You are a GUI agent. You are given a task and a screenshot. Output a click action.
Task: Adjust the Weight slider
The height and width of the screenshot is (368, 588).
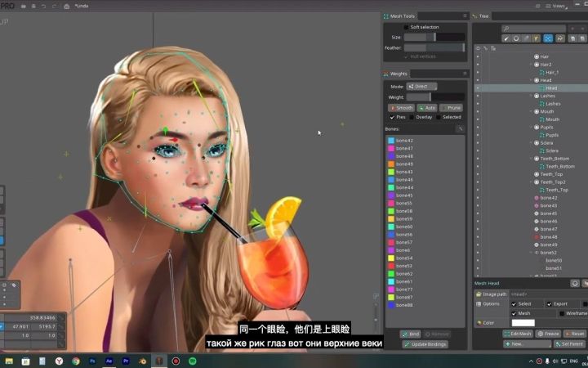tap(435, 96)
